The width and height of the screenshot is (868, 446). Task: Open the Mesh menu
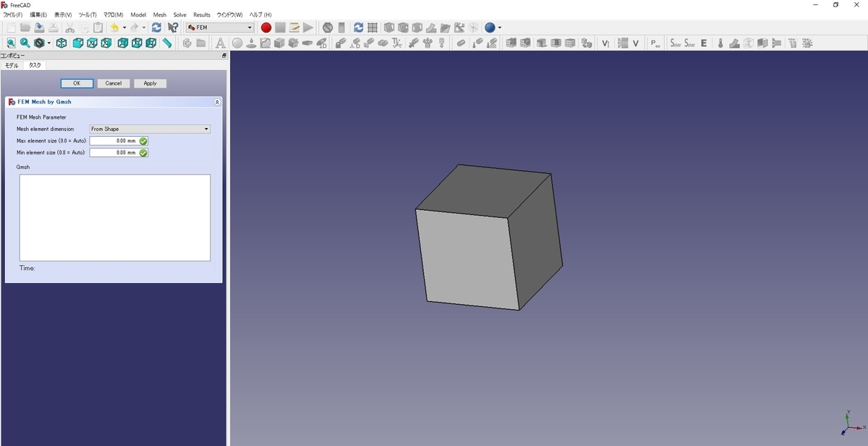click(x=159, y=14)
